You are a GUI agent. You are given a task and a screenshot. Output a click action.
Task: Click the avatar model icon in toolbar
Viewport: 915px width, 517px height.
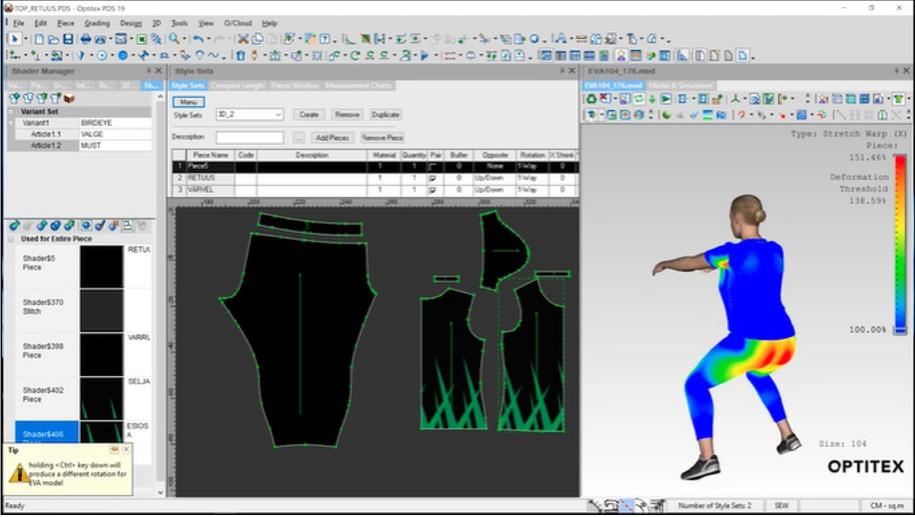point(621,56)
